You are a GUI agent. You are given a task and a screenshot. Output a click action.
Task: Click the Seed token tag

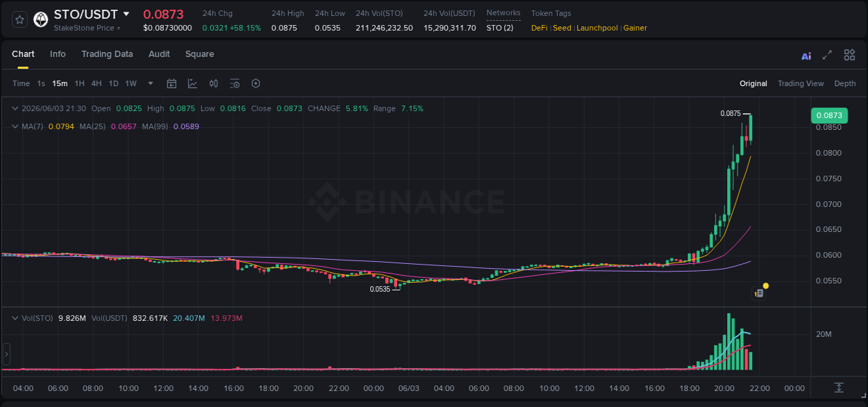tap(562, 28)
